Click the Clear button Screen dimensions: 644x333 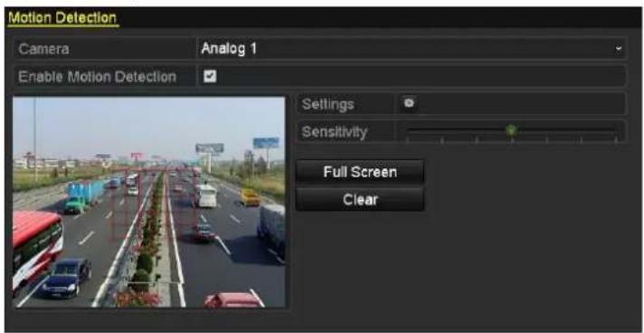pyautogui.click(x=360, y=199)
